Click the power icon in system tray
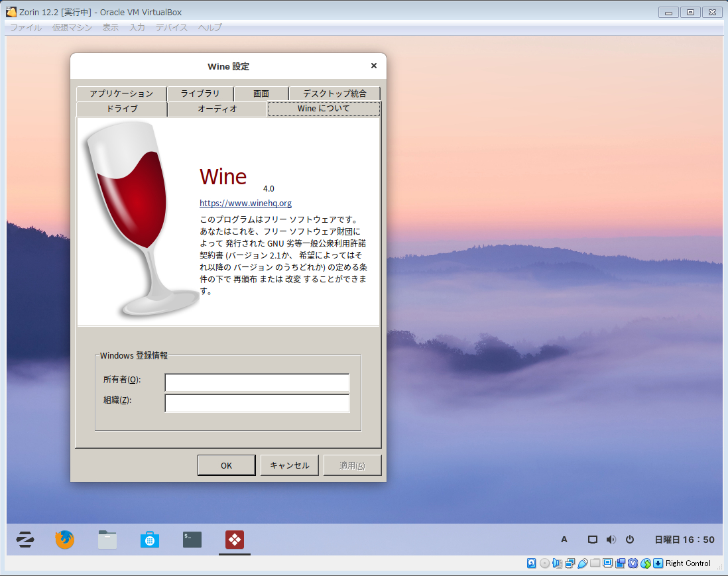The width and height of the screenshot is (728, 576). (630, 540)
